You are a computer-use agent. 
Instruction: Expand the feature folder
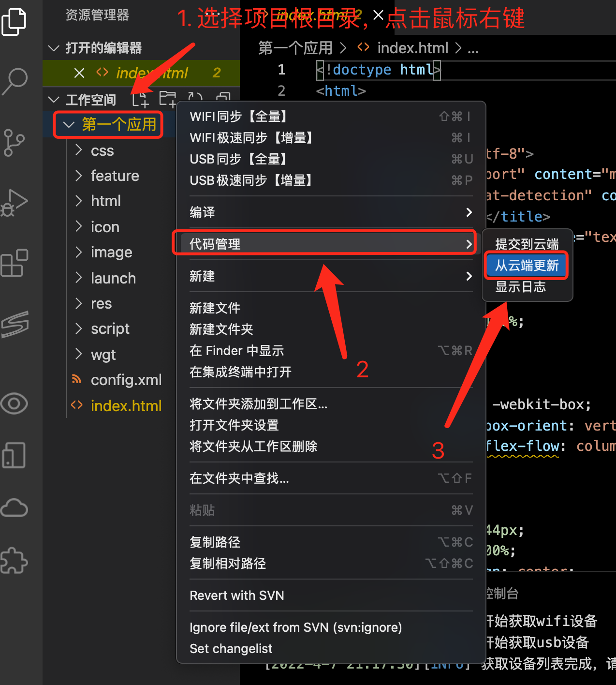[79, 175]
